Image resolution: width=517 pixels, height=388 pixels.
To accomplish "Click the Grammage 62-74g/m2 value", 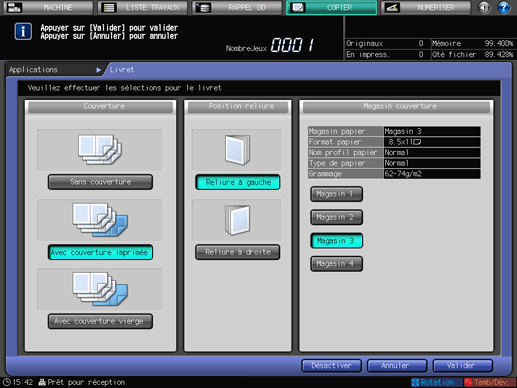I will (432, 174).
